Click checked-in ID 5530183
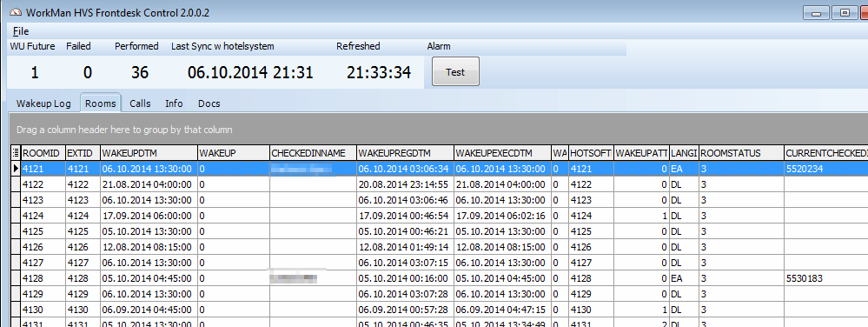The image size is (868, 327). click(x=826, y=278)
